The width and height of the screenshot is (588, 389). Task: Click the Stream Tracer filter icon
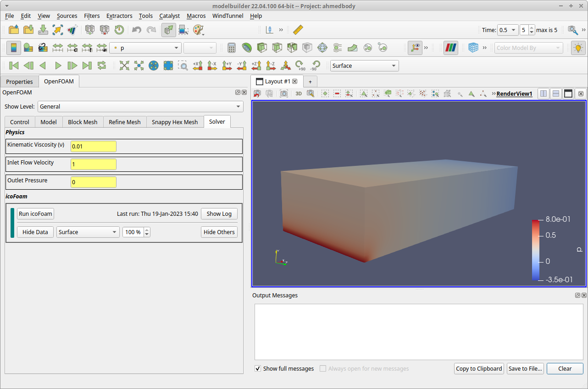[x=338, y=48]
